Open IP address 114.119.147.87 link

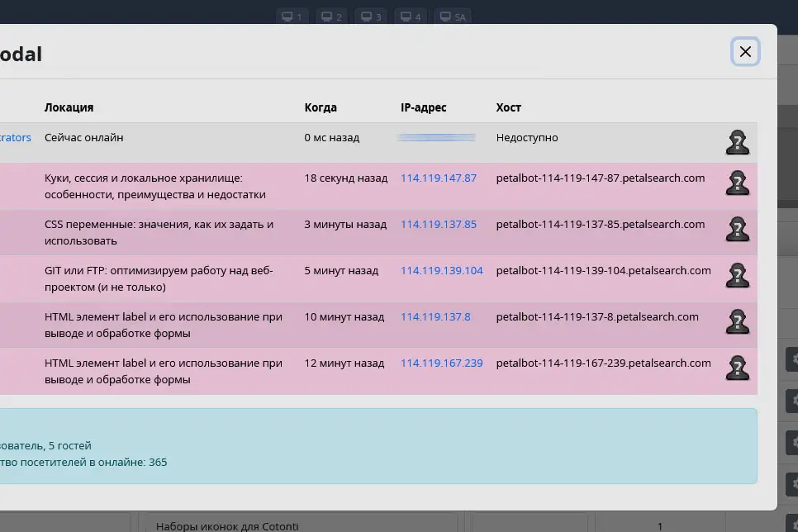(x=439, y=178)
